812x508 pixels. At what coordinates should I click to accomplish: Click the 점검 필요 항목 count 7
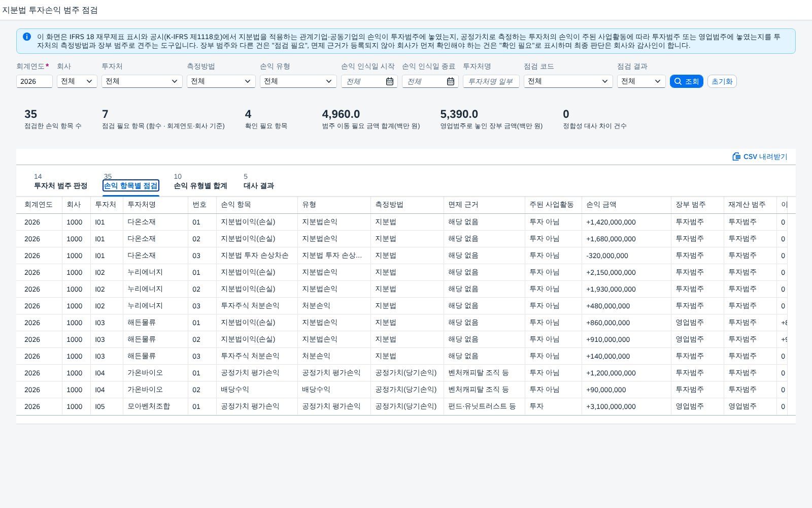(105, 114)
